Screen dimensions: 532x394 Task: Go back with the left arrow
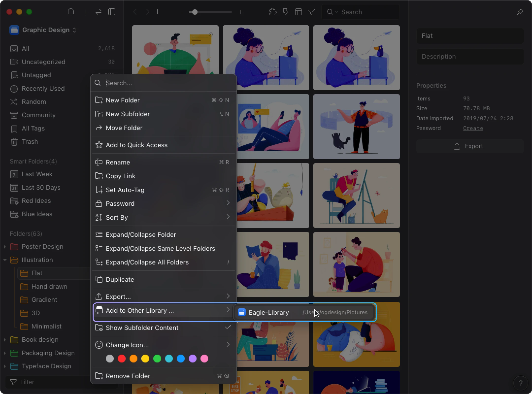tap(135, 12)
